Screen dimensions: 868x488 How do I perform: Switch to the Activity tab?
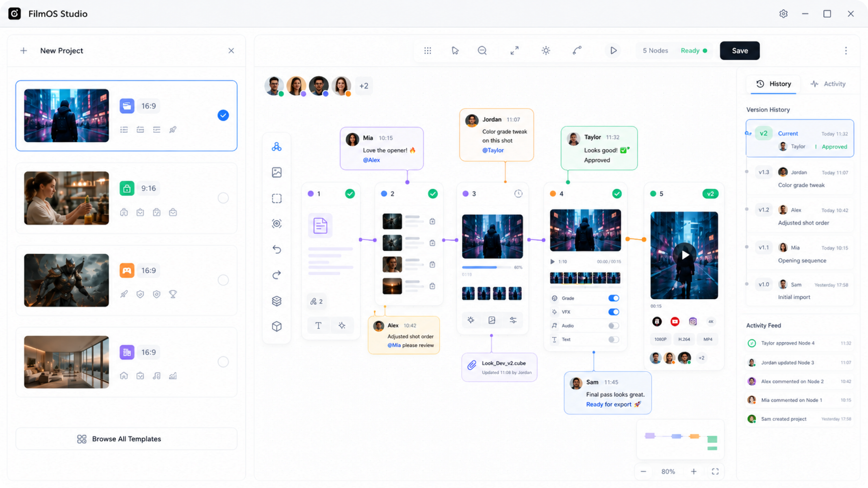(x=828, y=84)
